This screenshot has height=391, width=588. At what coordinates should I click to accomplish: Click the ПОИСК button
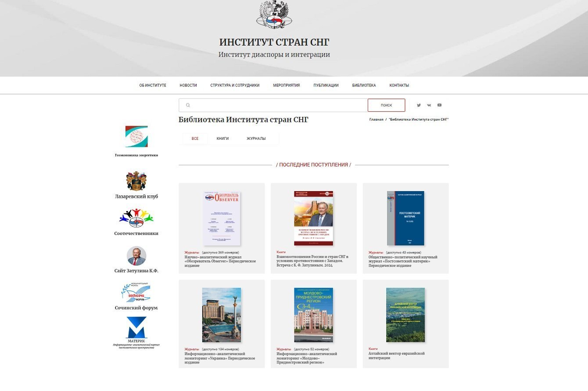click(387, 105)
